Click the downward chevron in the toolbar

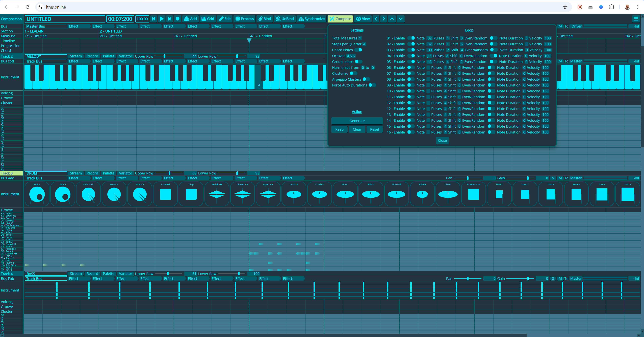point(400,19)
